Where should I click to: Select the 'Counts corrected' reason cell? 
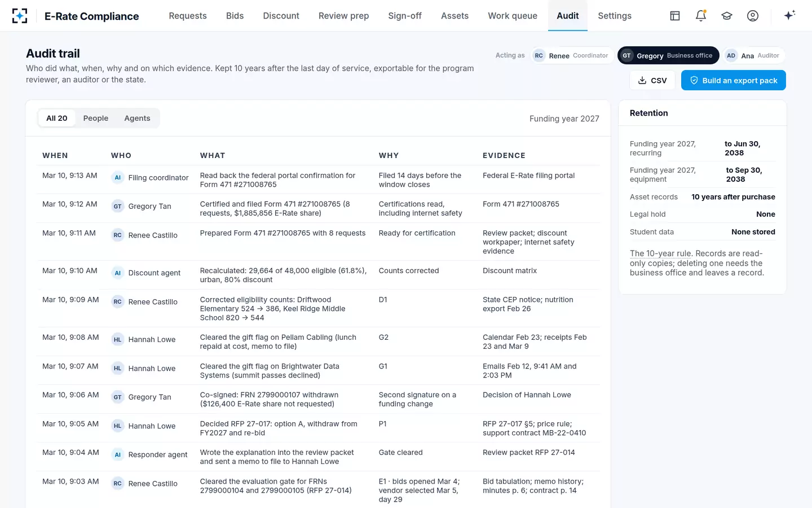[409, 270]
